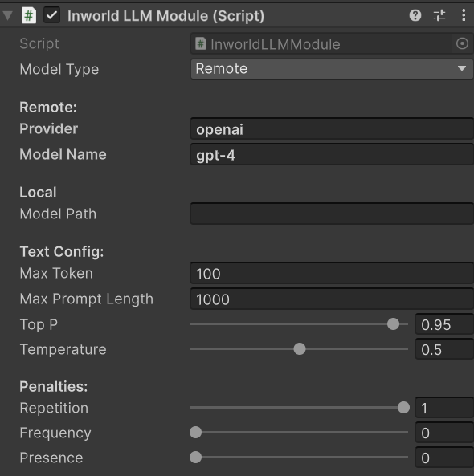The image size is (474, 476).
Task: Click the Remote: section header
Action: click(48, 108)
